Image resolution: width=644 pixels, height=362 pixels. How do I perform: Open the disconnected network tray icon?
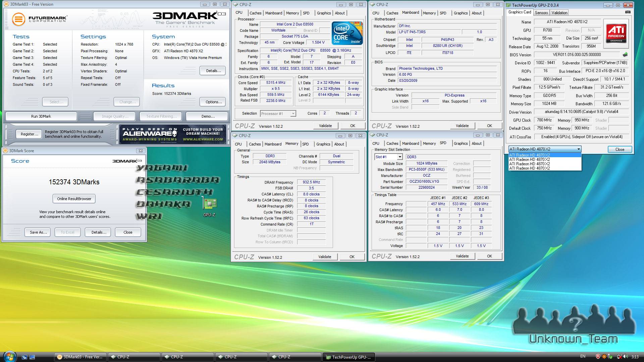[x=619, y=357]
